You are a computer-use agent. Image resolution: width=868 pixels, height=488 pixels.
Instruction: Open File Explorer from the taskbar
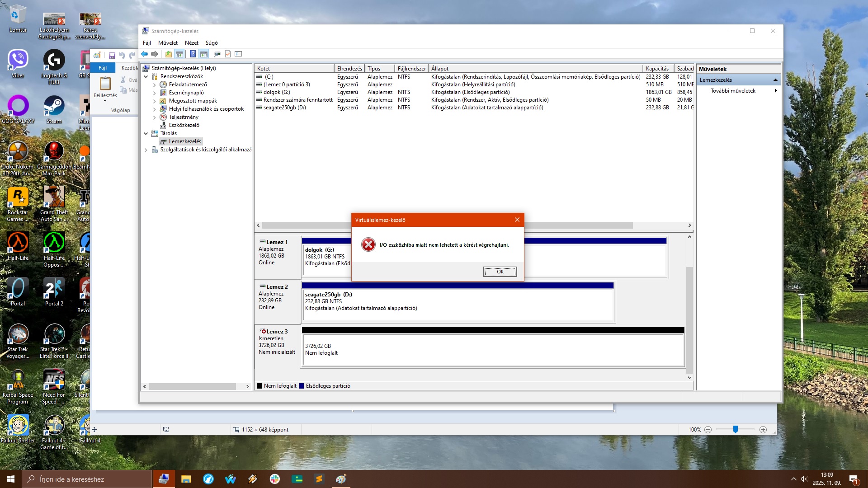(x=186, y=479)
